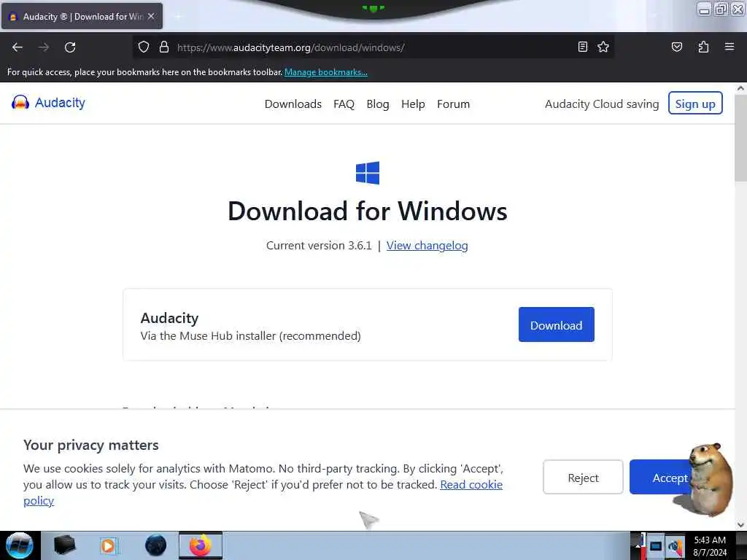Reload the page with the refresh icon

click(x=70, y=47)
